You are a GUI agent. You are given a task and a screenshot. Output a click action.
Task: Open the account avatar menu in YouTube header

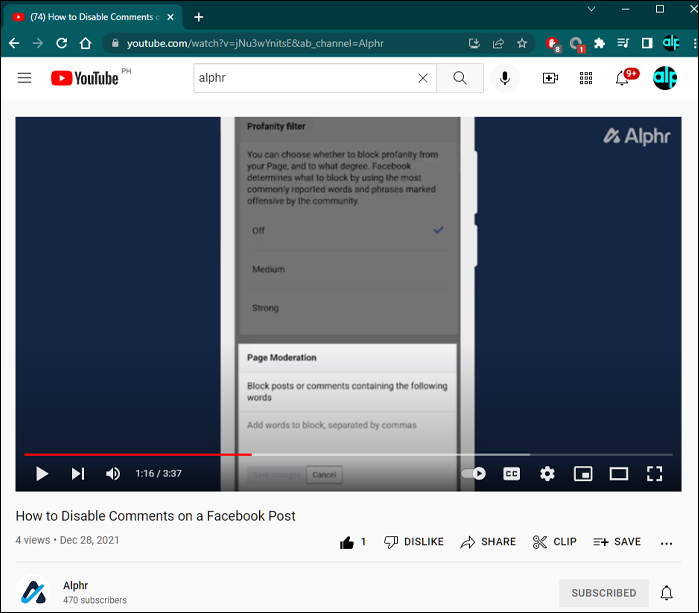tap(665, 78)
